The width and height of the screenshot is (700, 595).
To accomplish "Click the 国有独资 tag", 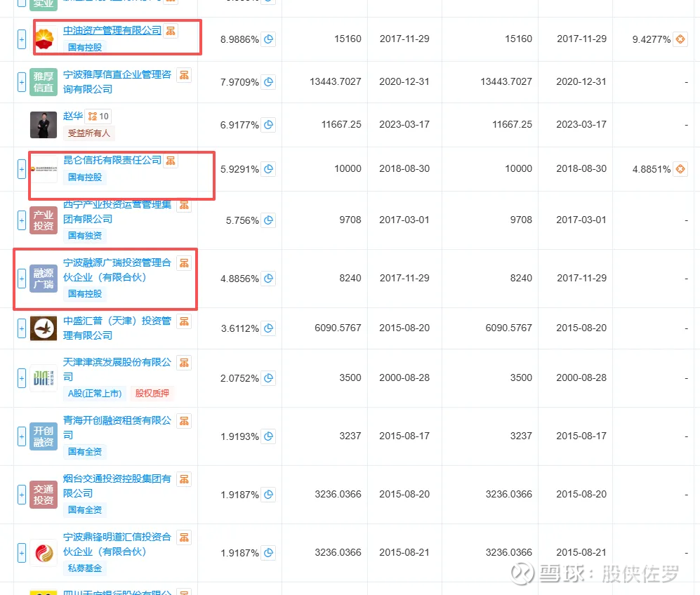I will click(x=85, y=236).
